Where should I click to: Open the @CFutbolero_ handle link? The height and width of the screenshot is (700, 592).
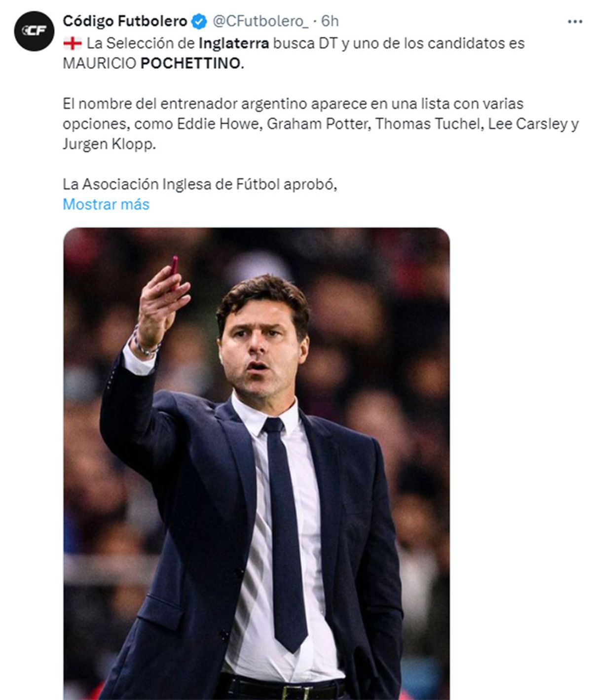(x=260, y=21)
